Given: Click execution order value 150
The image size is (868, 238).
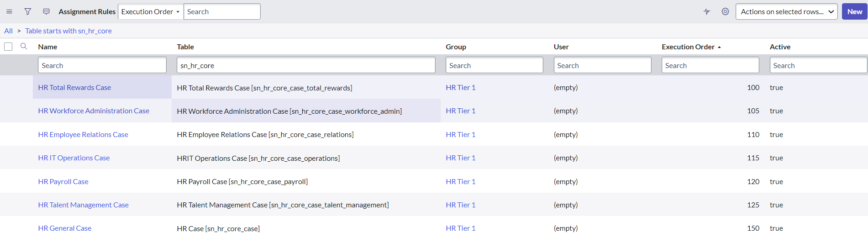Looking at the screenshot, I should click(x=753, y=228).
